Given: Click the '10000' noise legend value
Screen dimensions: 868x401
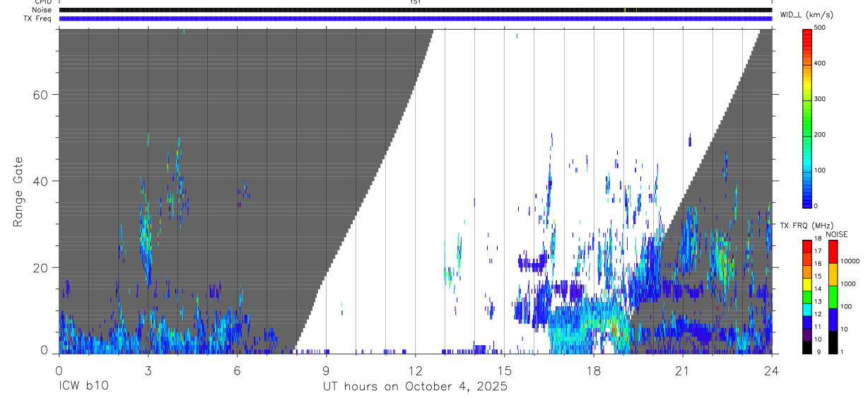Looking at the screenshot, I should pyautogui.click(x=850, y=261).
